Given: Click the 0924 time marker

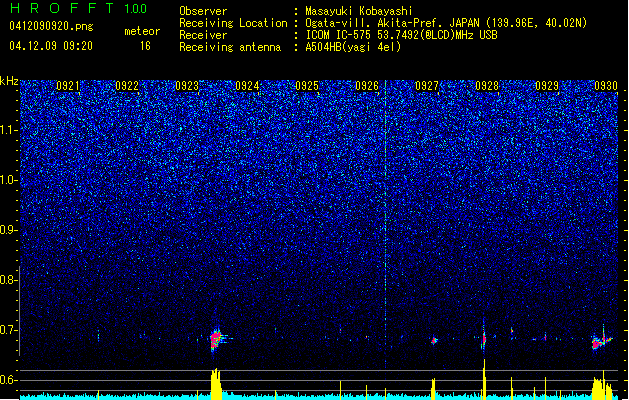Looking at the screenshot, I should (247, 86).
